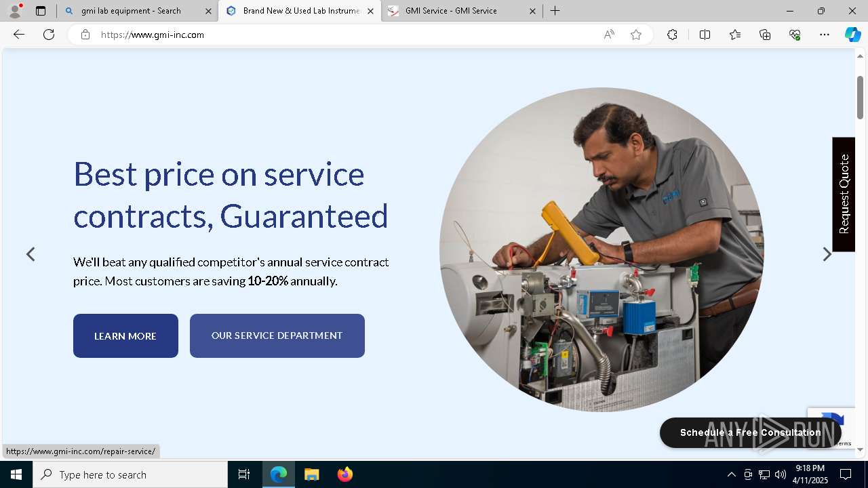868x488 pixels.
Task: Open the Request Quote side tab
Action: (844, 195)
